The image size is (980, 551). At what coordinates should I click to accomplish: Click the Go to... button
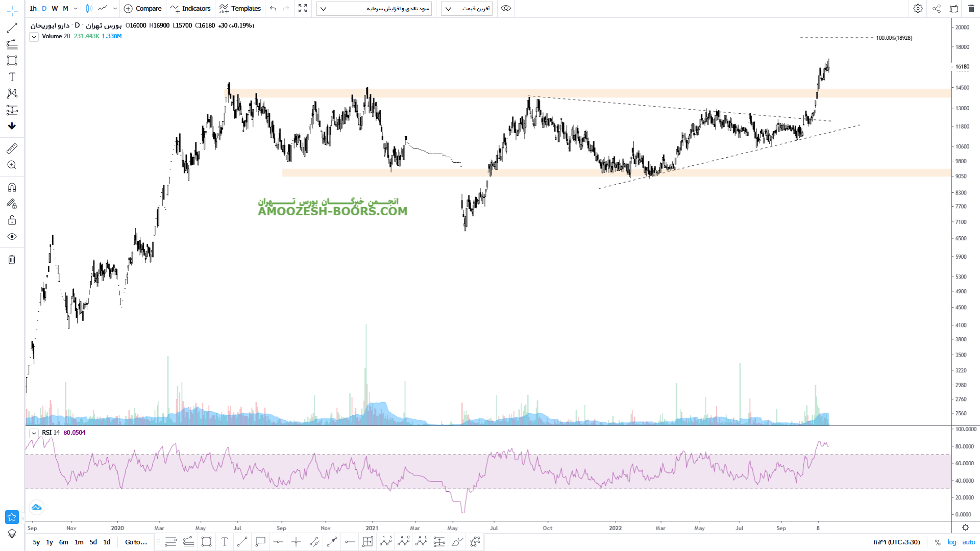point(136,542)
